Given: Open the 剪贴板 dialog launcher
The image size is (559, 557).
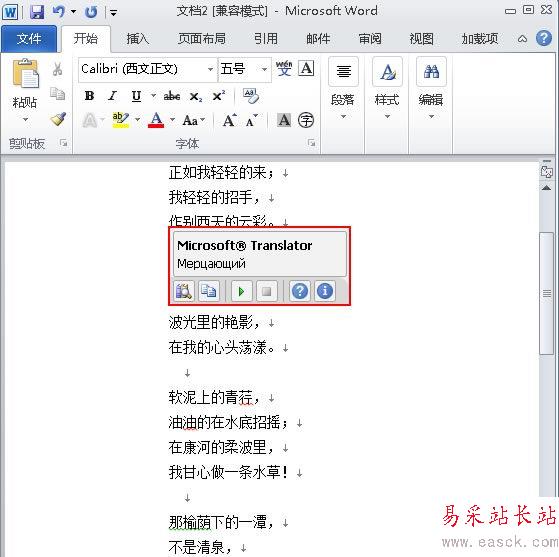Looking at the screenshot, I should click(x=64, y=143).
